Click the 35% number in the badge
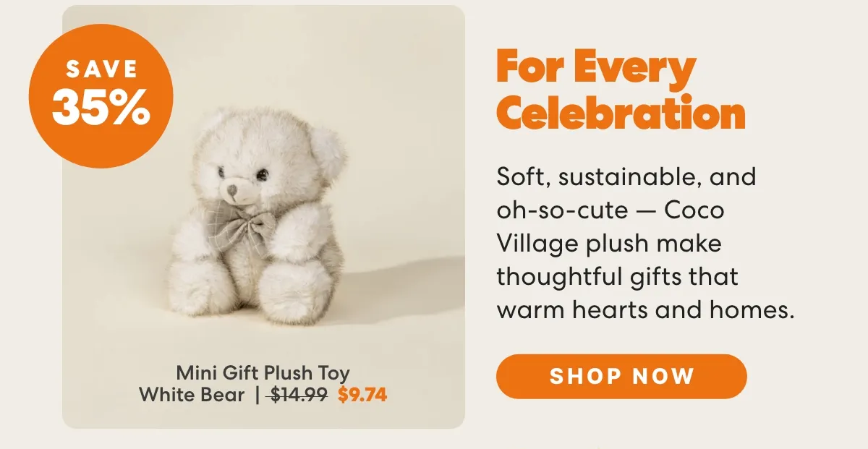The height and width of the screenshot is (449, 868). coord(101,108)
